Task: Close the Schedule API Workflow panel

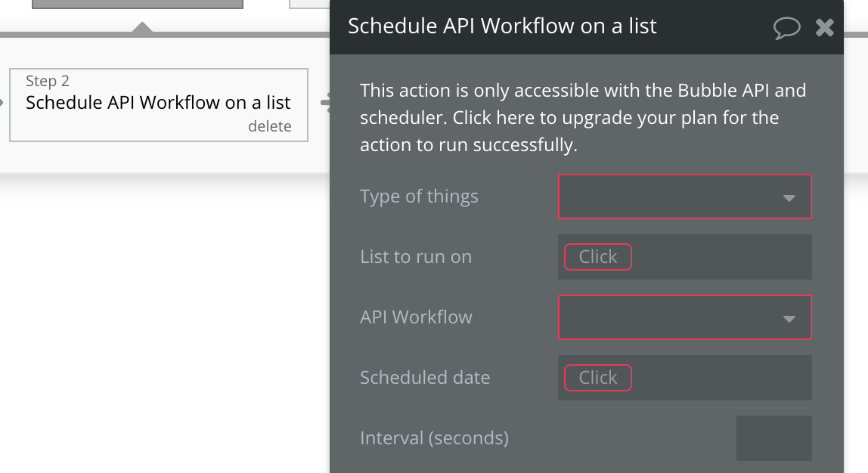Action: [x=825, y=28]
